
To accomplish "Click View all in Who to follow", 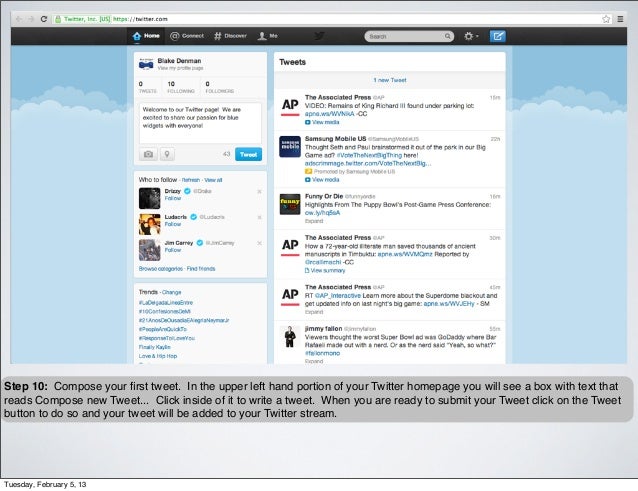I will click(x=213, y=180).
